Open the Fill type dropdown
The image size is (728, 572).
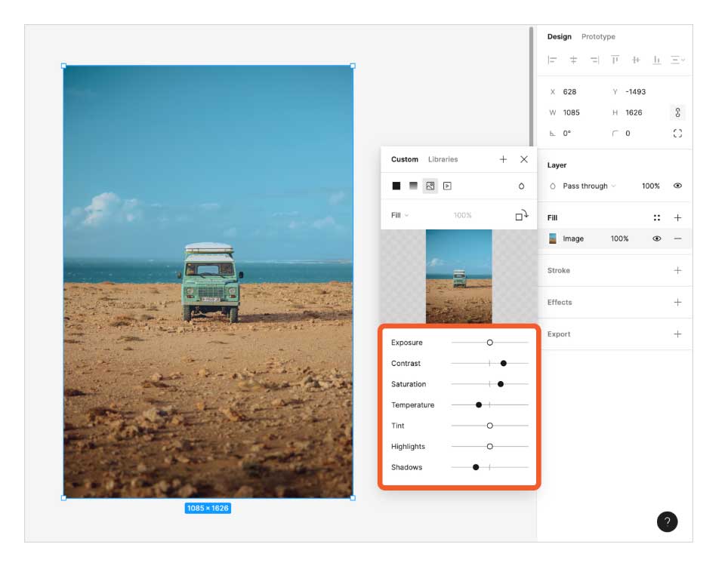pos(399,215)
